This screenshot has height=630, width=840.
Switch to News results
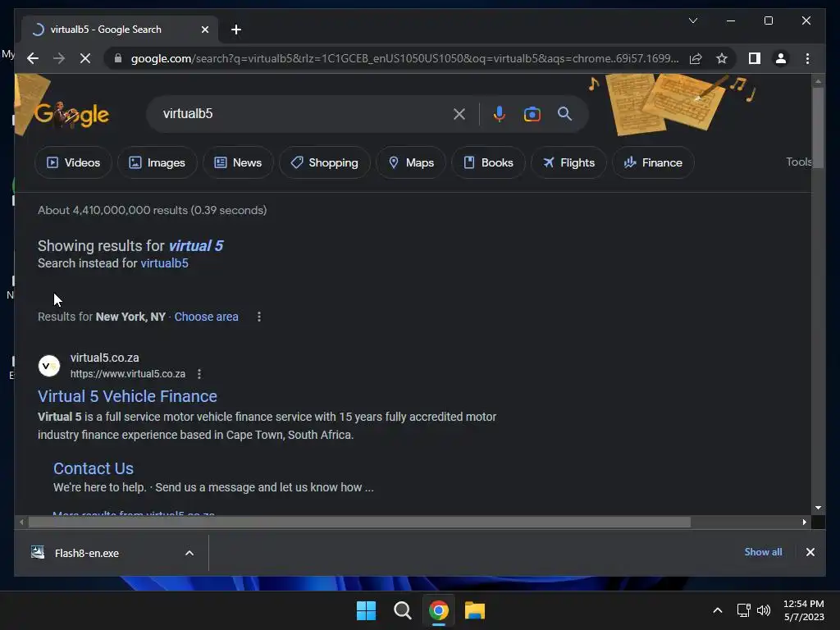(x=238, y=162)
